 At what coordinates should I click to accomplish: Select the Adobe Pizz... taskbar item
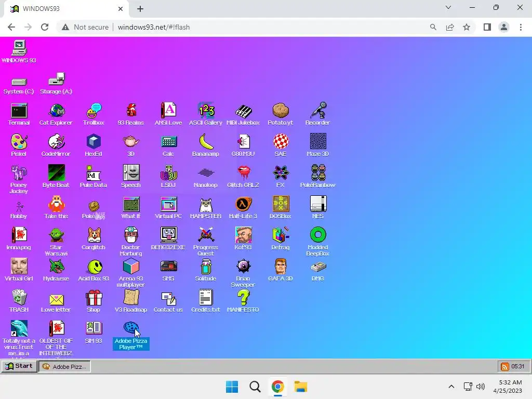click(x=64, y=366)
